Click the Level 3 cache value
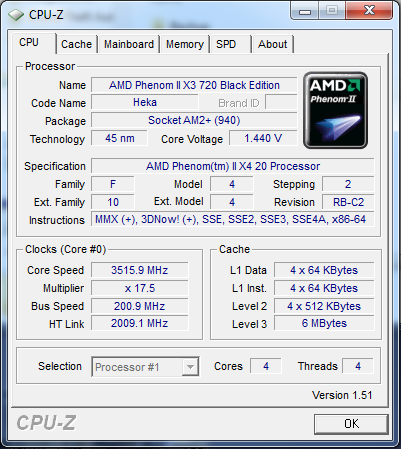The width and height of the screenshot is (401, 449). 324,323
